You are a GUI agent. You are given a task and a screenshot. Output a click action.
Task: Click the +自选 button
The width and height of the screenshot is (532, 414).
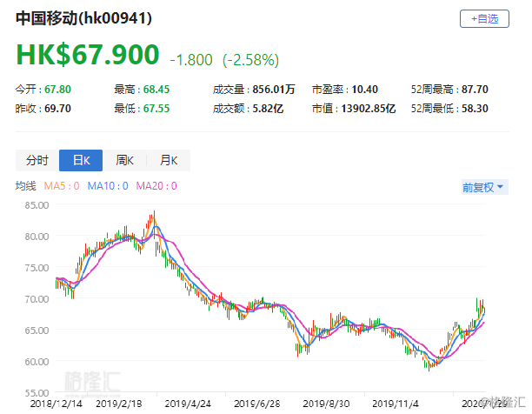pyautogui.click(x=484, y=18)
